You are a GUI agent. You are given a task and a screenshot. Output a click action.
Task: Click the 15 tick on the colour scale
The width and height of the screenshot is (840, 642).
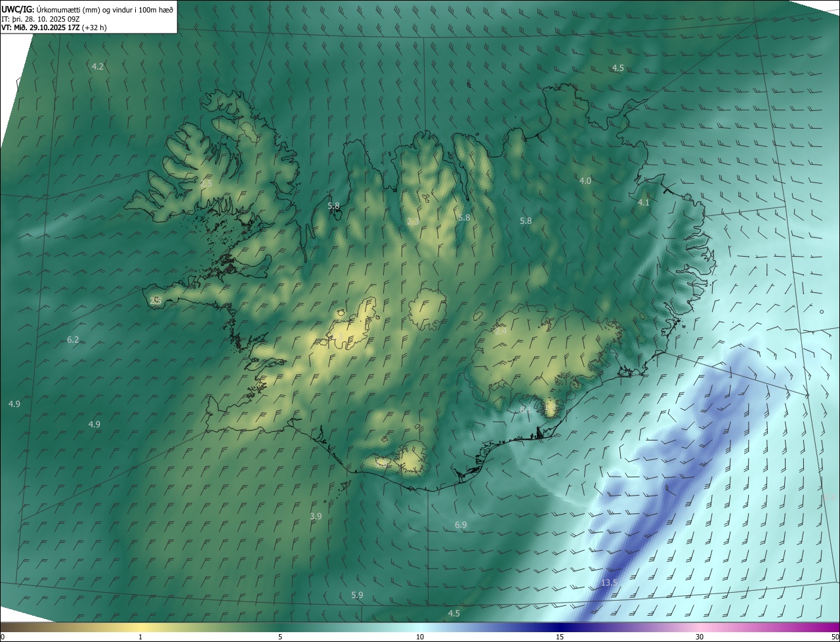[x=560, y=637]
